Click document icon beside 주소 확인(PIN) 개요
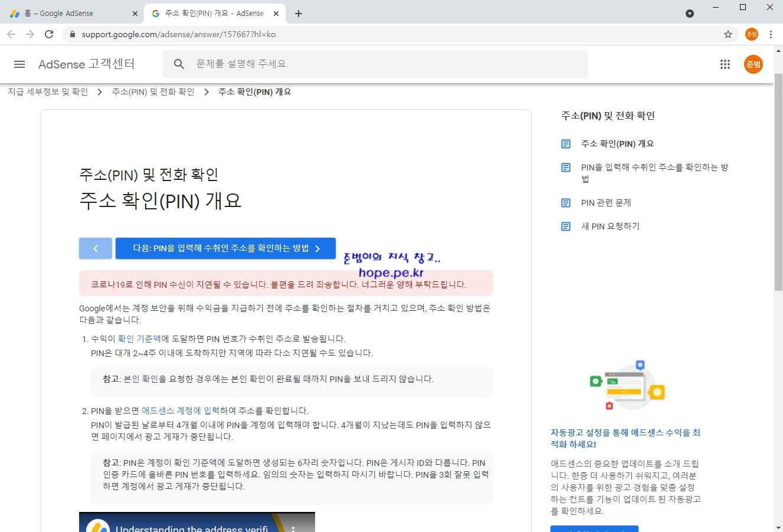The image size is (783, 532). 566,144
